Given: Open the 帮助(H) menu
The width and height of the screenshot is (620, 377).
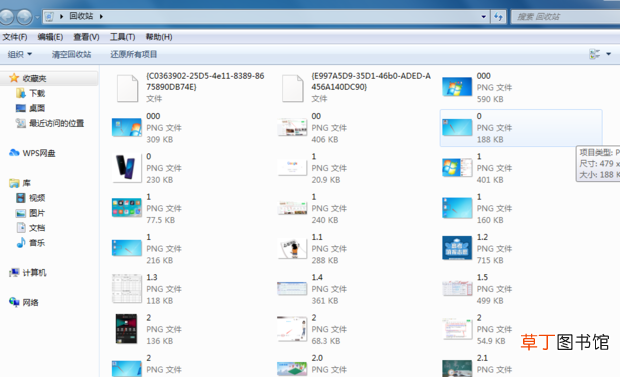Looking at the screenshot, I should point(159,37).
